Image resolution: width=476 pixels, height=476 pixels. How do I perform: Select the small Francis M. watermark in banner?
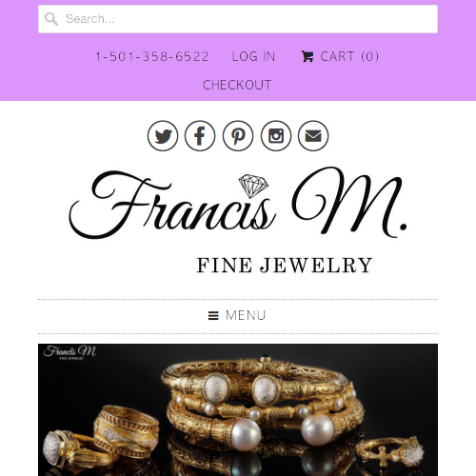[70, 352]
